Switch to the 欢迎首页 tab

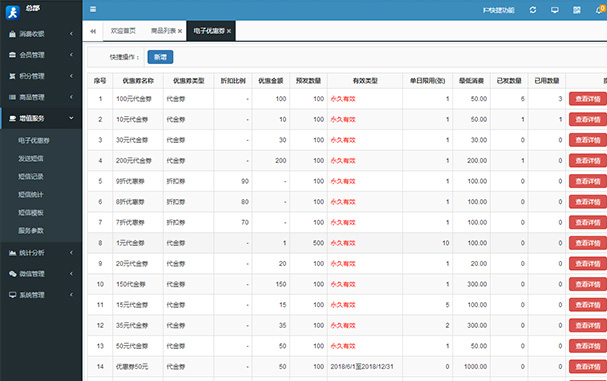pos(123,31)
